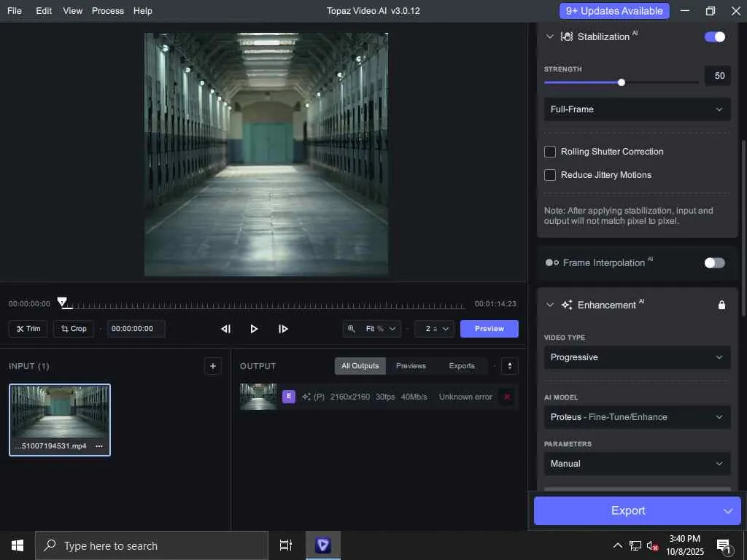Click the stabilization Strength slider handle
This screenshot has height=560, width=747.
click(622, 82)
